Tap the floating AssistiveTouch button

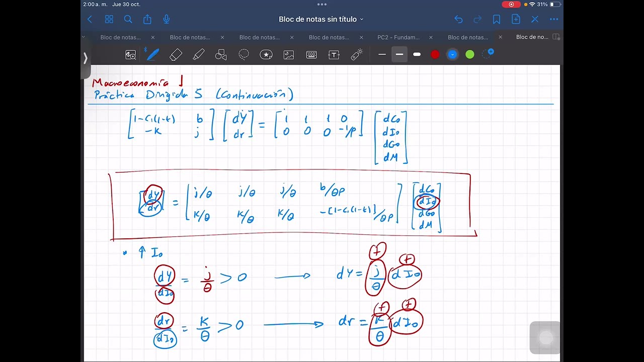pyautogui.click(x=545, y=338)
